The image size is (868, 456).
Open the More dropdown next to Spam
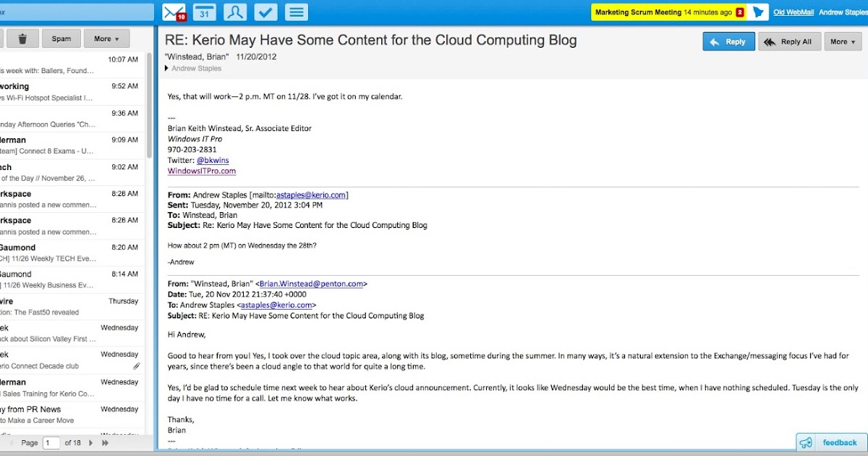click(x=106, y=39)
